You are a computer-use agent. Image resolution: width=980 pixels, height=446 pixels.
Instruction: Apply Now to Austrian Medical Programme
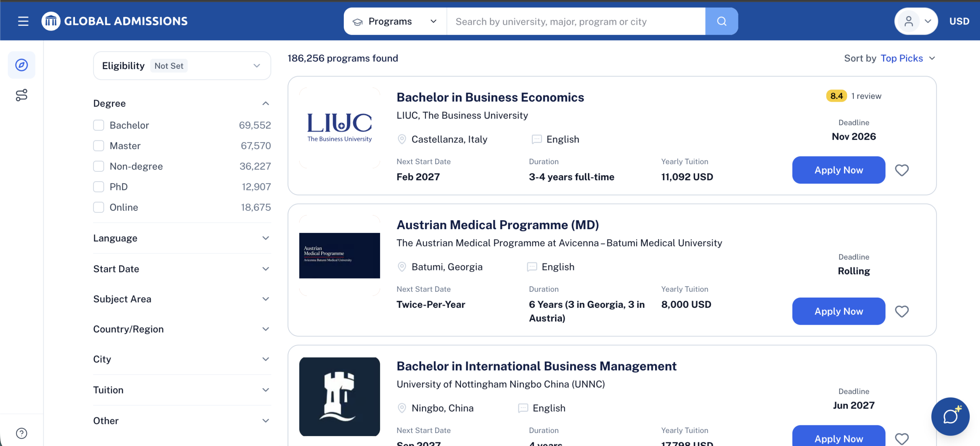(x=839, y=311)
